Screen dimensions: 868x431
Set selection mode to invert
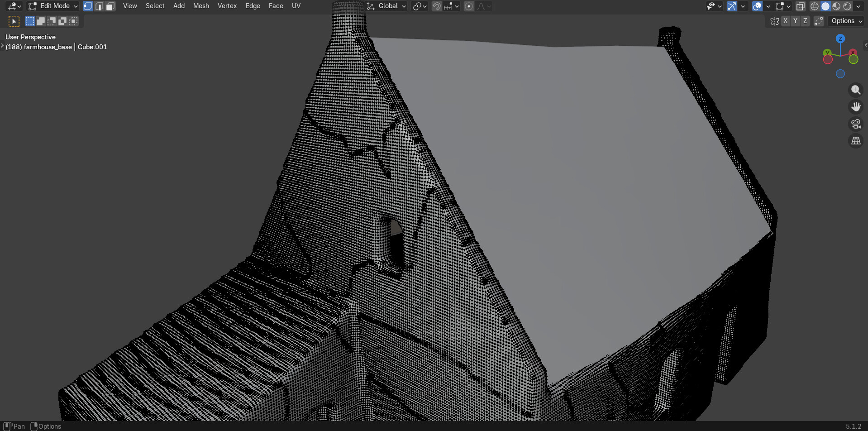62,21
